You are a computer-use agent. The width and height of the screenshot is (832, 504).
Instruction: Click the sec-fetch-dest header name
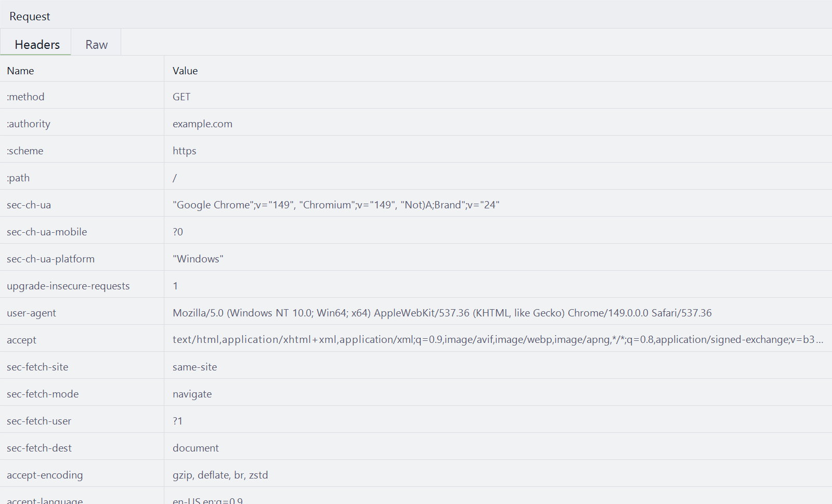(x=39, y=448)
